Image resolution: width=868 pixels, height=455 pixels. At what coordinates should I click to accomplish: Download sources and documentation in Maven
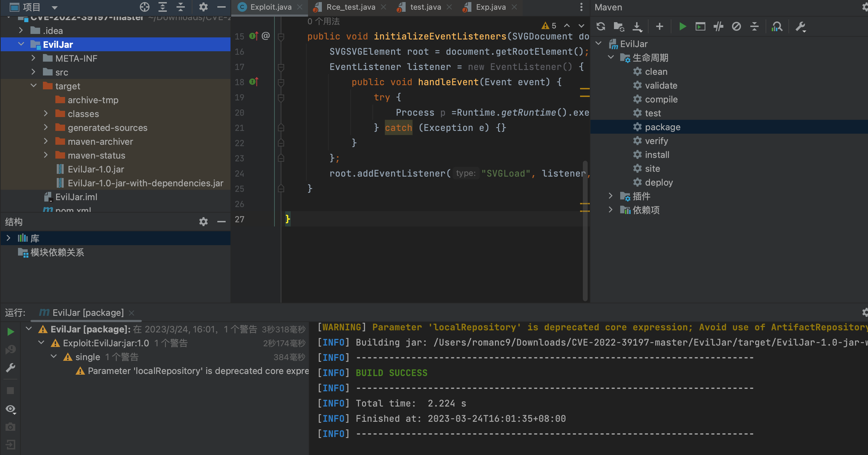coord(637,27)
